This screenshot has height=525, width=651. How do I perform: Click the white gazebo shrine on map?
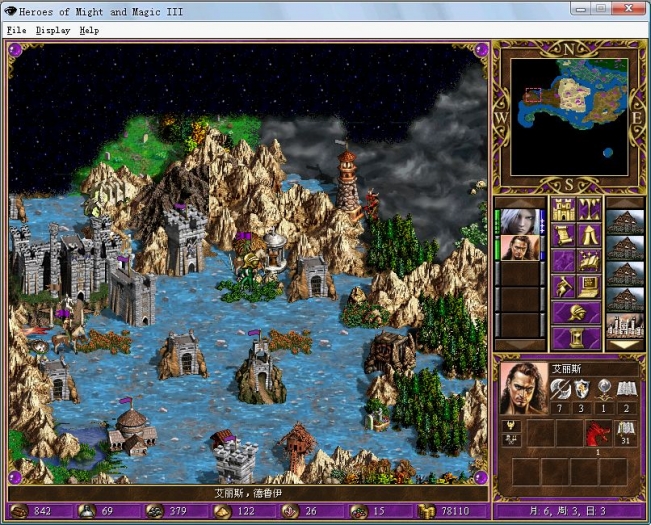[x=274, y=250]
